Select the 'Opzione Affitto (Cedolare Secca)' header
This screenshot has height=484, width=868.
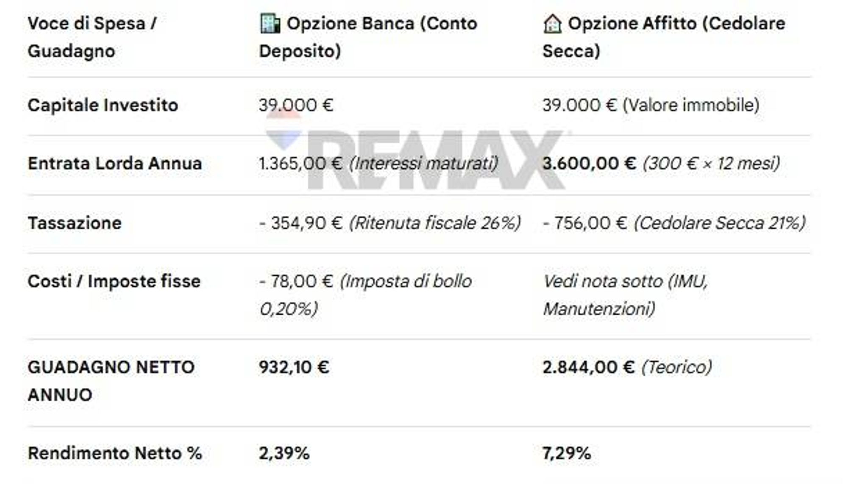[x=664, y=37]
